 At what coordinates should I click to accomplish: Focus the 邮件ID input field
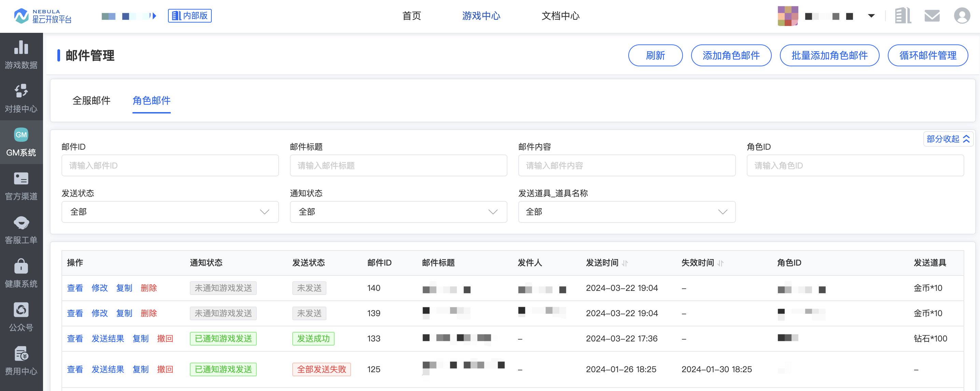click(170, 165)
